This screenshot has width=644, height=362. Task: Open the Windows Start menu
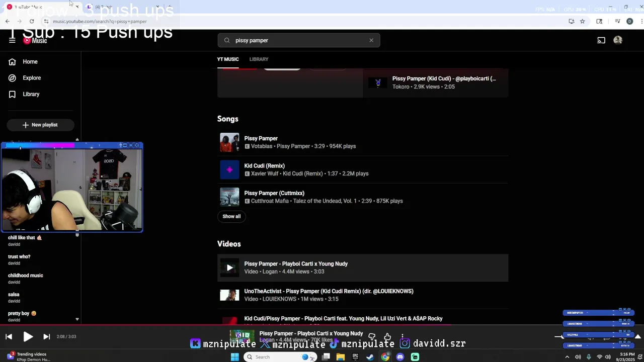234,357
